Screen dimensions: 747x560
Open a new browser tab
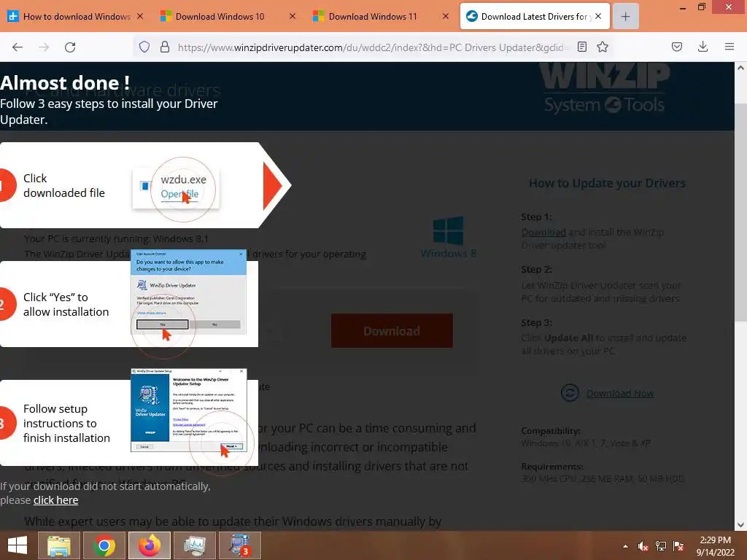point(625,17)
